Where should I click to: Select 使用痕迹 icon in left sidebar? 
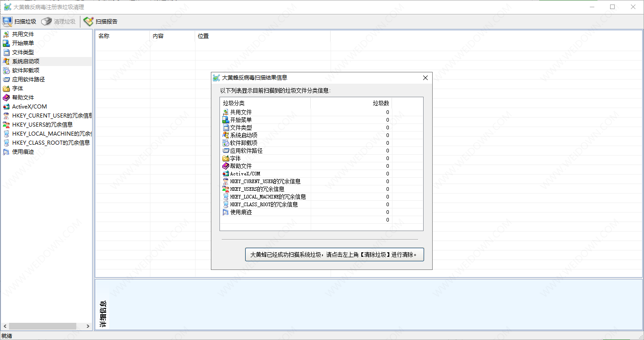[x=6, y=152]
